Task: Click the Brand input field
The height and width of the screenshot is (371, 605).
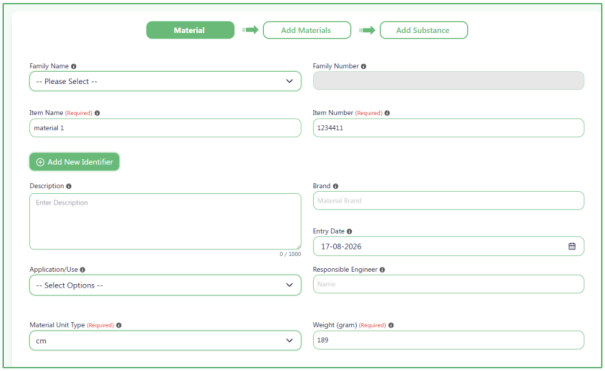Action: pyautogui.click(x=448, y=201)
